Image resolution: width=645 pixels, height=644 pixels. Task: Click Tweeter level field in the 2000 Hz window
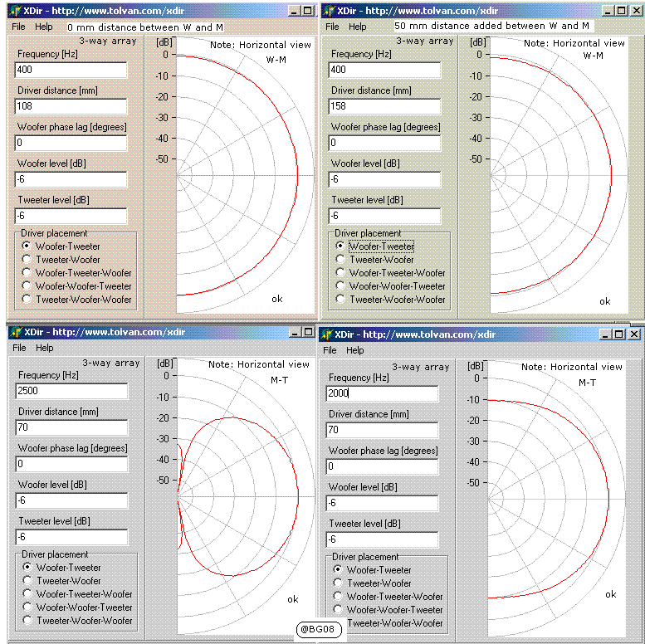tap(382, 539)
